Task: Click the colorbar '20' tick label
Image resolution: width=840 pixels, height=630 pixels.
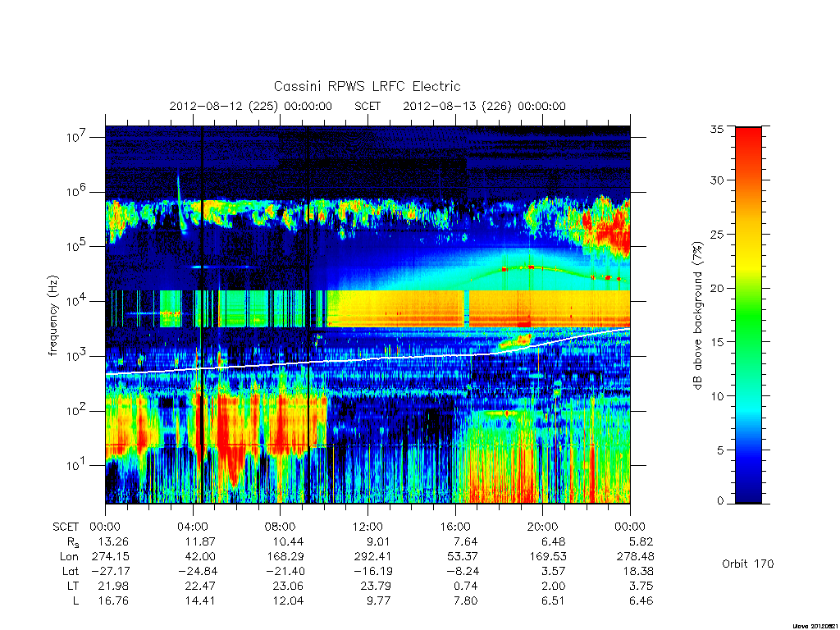Action: 716,288
